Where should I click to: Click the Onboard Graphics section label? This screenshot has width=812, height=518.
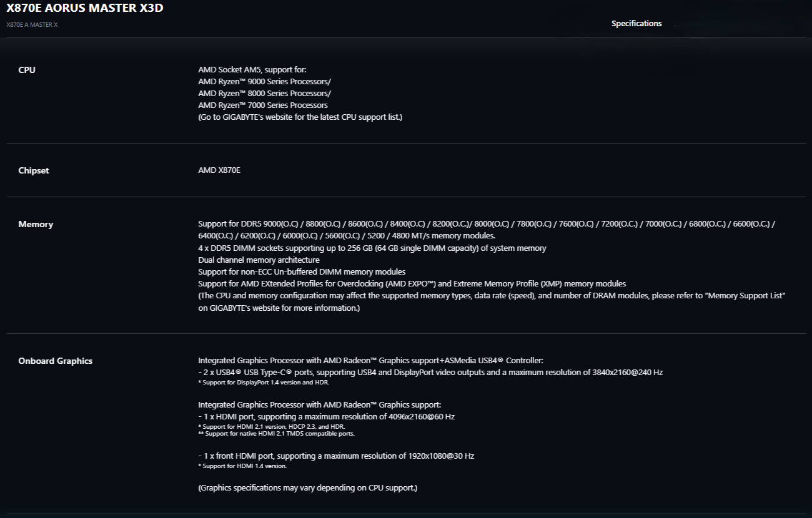coord(55,361)
